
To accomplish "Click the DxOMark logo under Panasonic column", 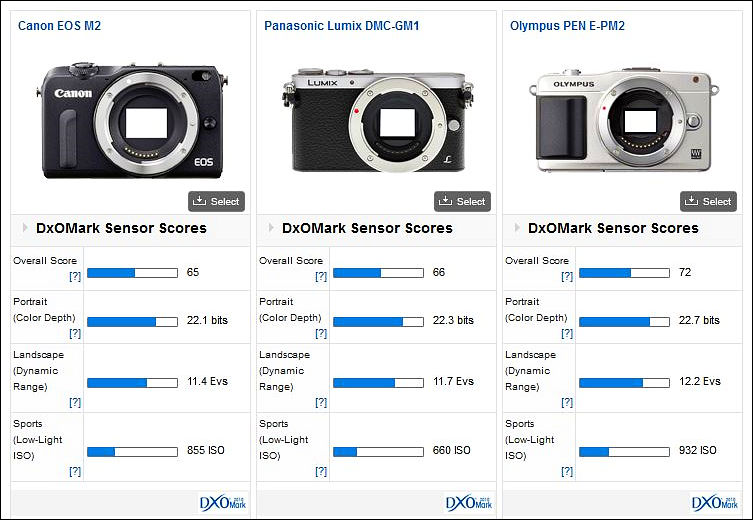I will 469,503.
